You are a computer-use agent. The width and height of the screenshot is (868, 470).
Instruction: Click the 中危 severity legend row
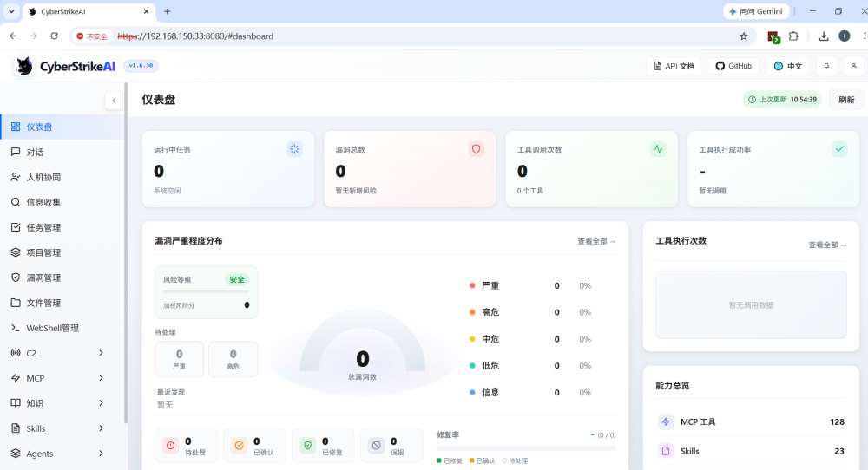(x=530, y=339)
